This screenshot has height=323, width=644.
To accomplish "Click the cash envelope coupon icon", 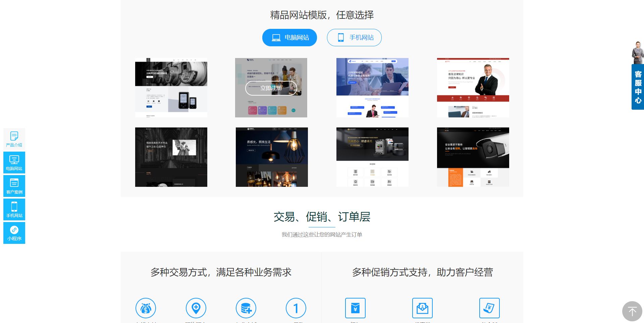I will (x=422, y=308).
